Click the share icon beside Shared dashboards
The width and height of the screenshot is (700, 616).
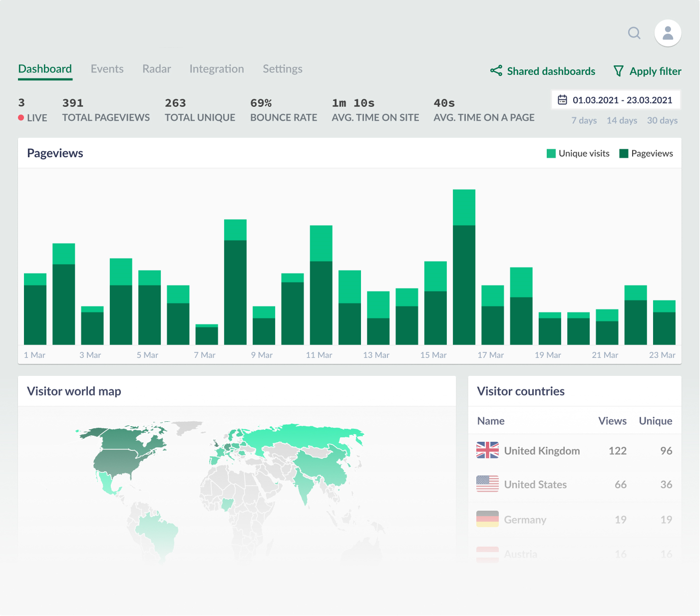496,71
